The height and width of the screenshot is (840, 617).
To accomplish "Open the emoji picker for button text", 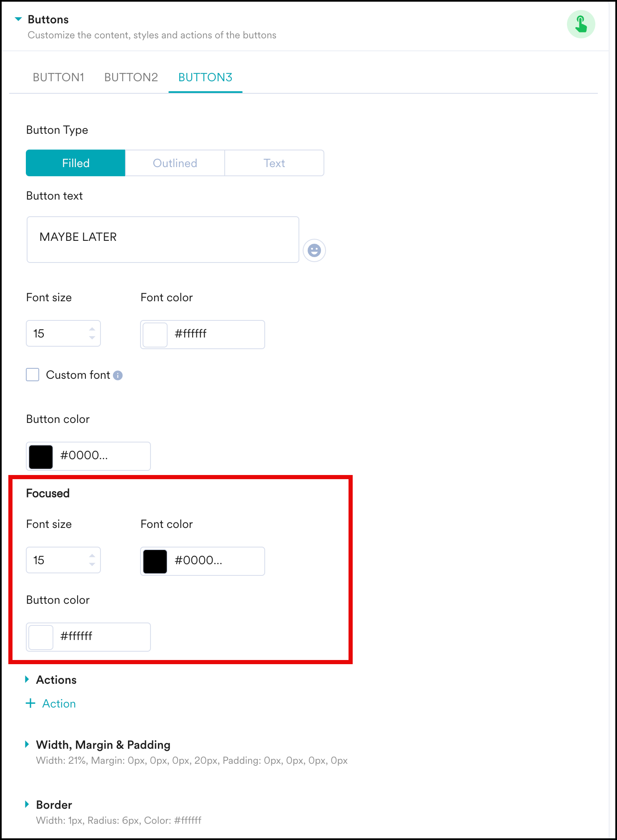I will pyautogui.click(x=314, y=250).
